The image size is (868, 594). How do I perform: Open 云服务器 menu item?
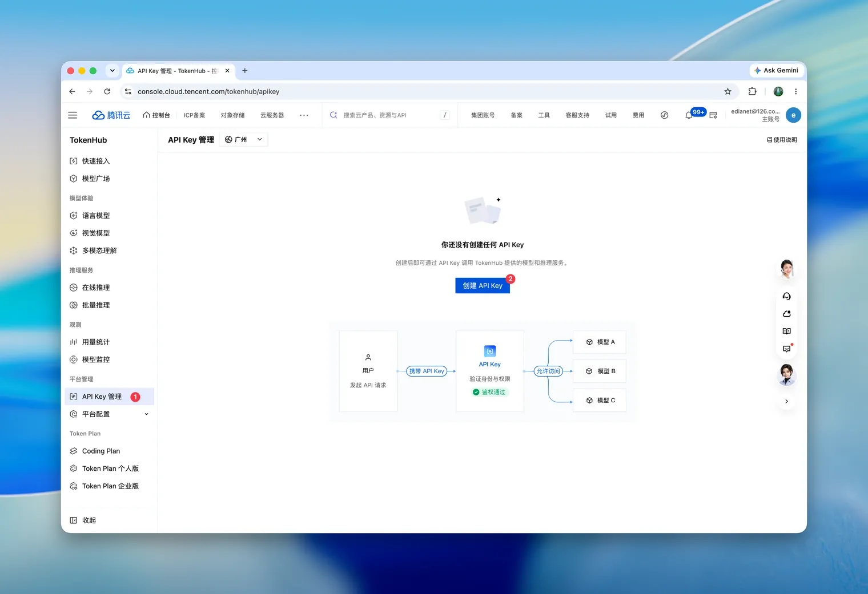[x=272, y=115]
